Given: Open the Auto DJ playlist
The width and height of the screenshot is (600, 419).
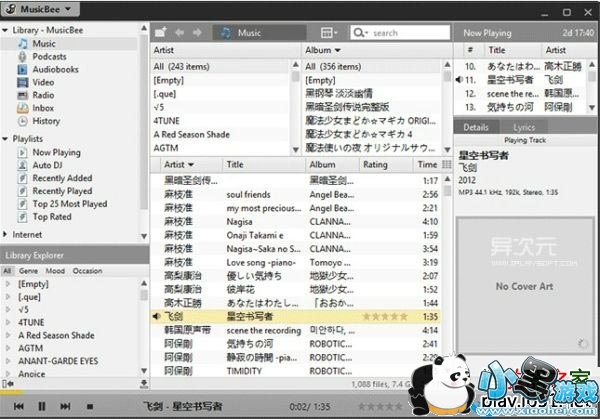Looking at the screenshot, I should coord(47,165).
